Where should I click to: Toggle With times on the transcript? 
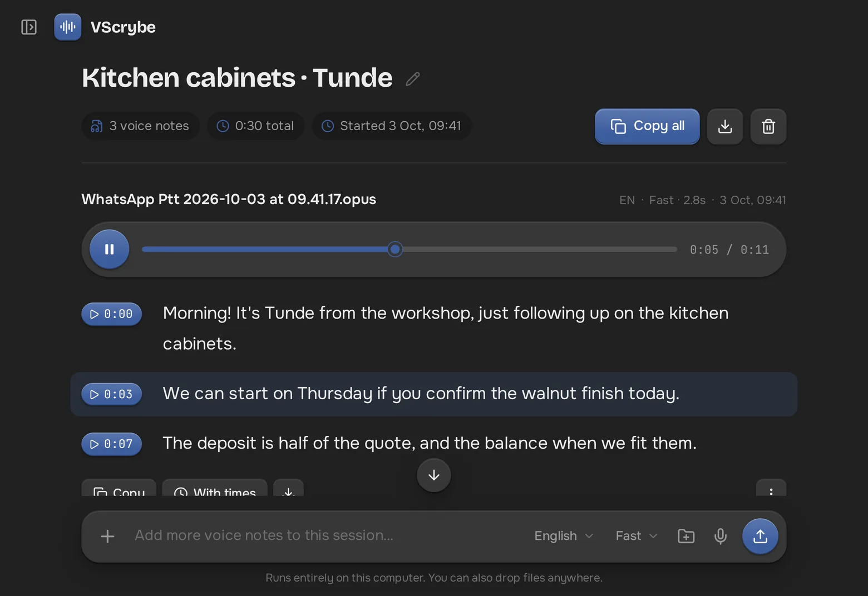pyautogui.click(x=215, y=488)
